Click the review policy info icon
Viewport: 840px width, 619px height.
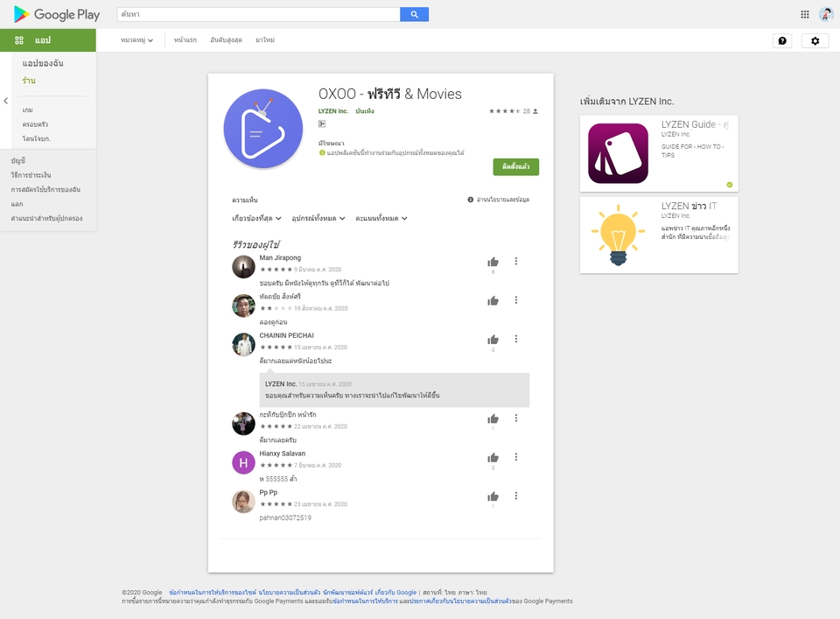pos(471,200)
